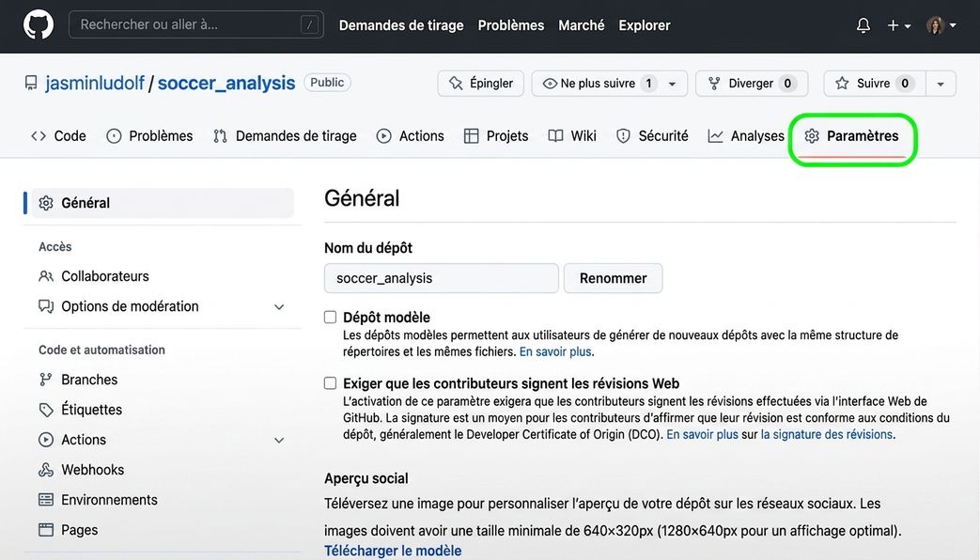Switch to repository Demandes de tirage tab

tap(285, 135)
